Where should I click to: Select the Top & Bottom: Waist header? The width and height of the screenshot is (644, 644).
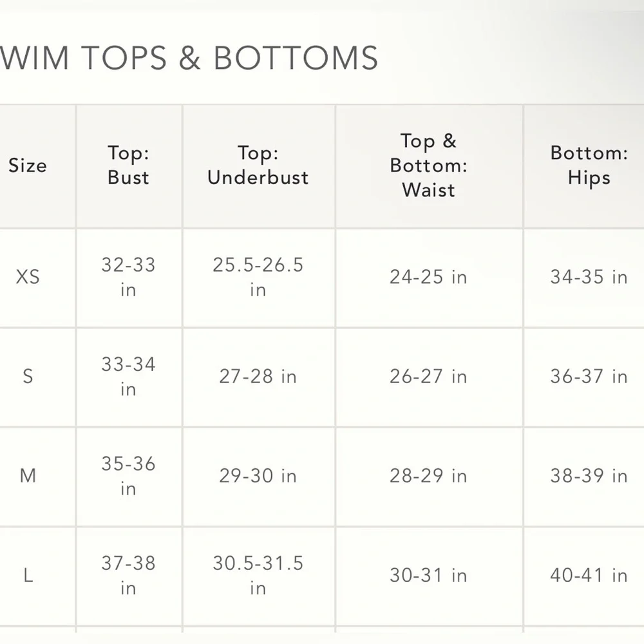click(x=428, y=166)
